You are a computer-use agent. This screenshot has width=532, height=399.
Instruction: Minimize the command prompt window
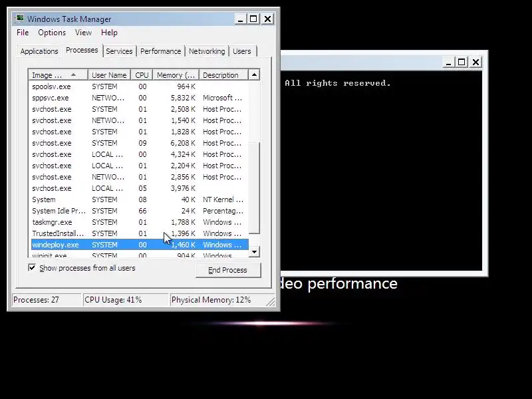[448, 62]
